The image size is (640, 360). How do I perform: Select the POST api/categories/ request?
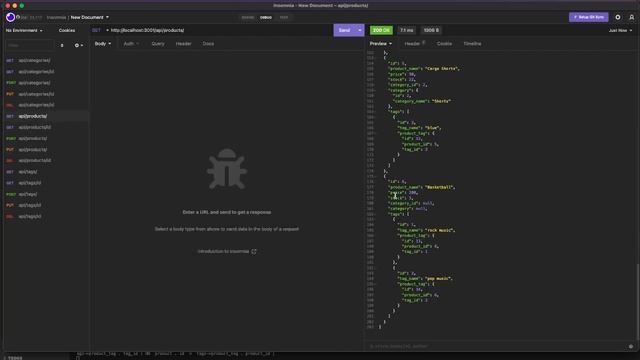coord(46,83)
